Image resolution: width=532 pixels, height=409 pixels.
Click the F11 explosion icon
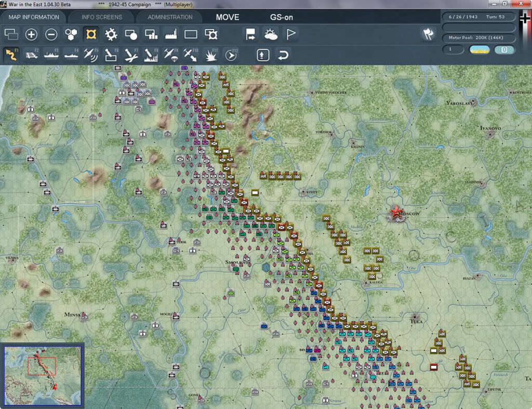click(211, 55)
